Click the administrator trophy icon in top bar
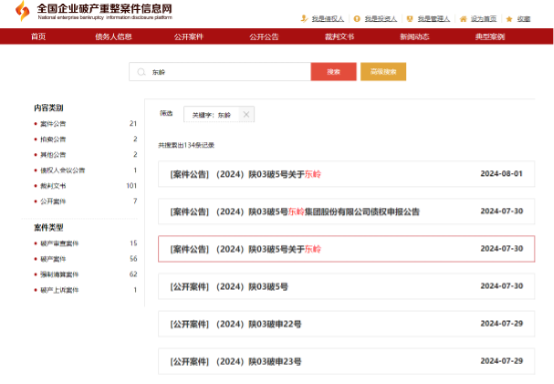 (x=410, y=19)
